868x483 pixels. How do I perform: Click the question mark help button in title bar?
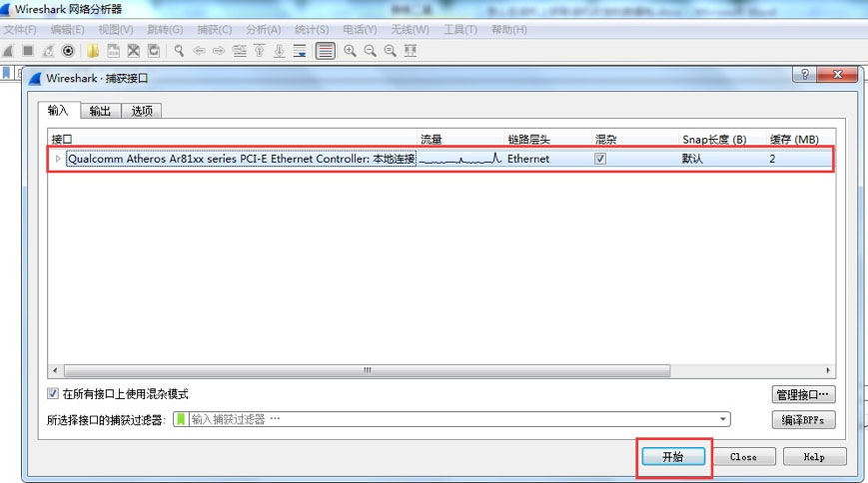(804, 74)
